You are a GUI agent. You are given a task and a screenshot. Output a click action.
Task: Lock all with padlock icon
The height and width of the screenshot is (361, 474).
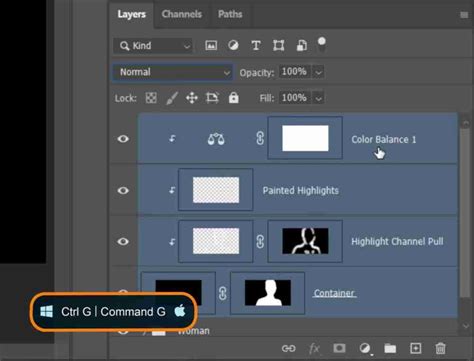(234, 98)
